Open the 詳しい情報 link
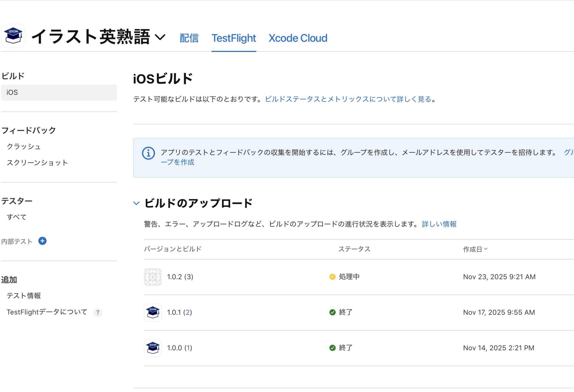This screenshot has height=392, width=574. tap(439, 224)
